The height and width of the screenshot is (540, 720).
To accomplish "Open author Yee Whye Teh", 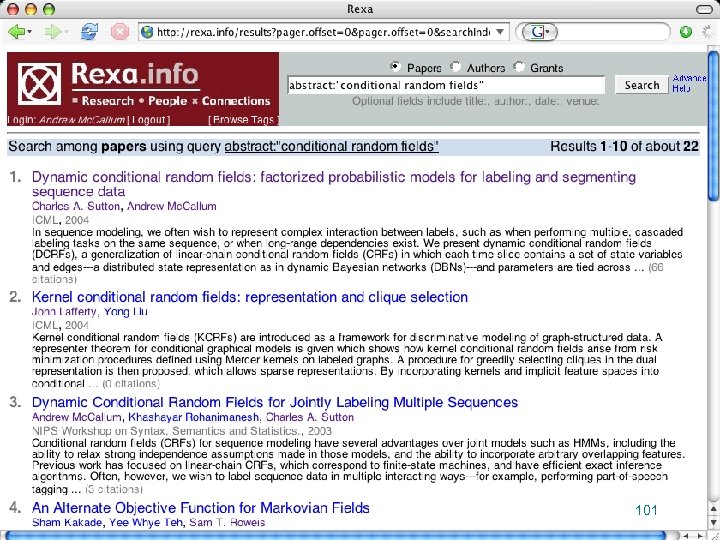I will coord(144,523).
